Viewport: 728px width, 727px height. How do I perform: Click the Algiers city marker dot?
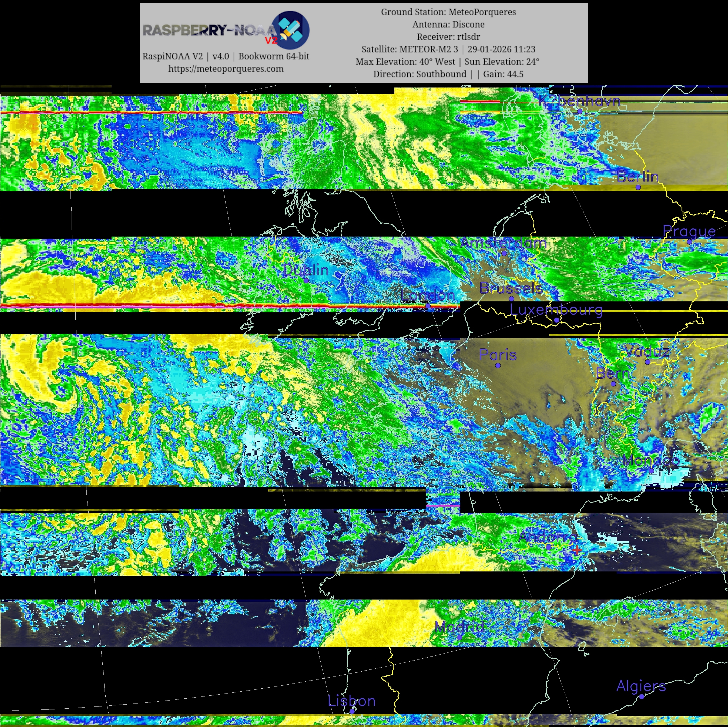click(x=641, y=696)
